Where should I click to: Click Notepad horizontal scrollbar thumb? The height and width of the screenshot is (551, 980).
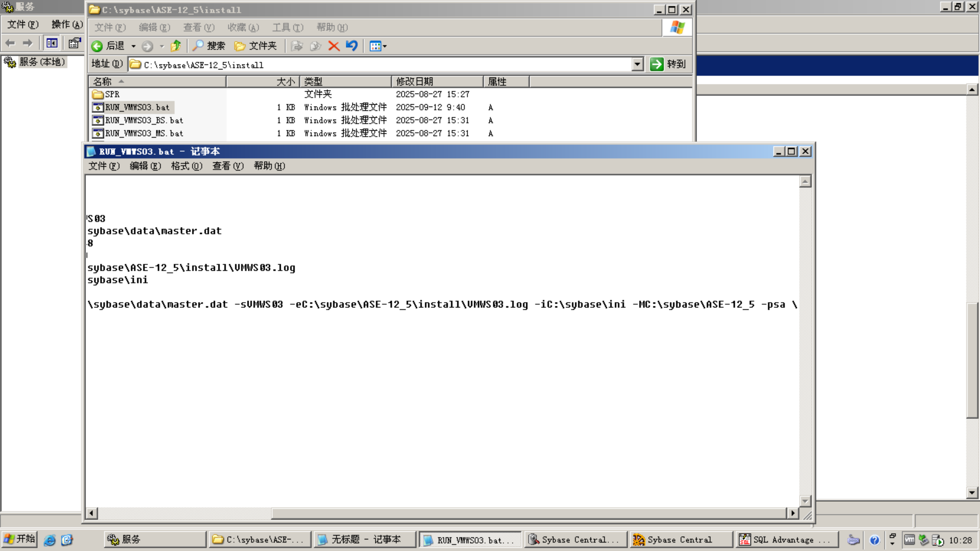click(x=529, y=513)
